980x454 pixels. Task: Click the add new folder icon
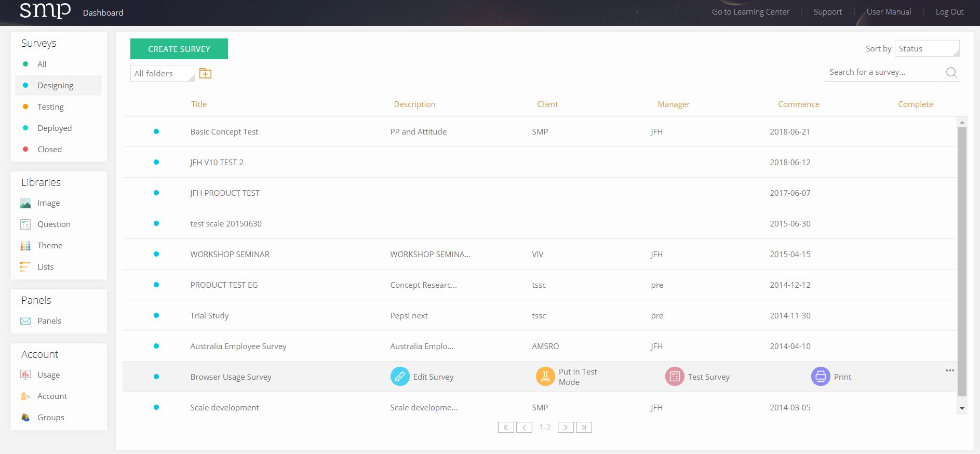pos(206,74)
